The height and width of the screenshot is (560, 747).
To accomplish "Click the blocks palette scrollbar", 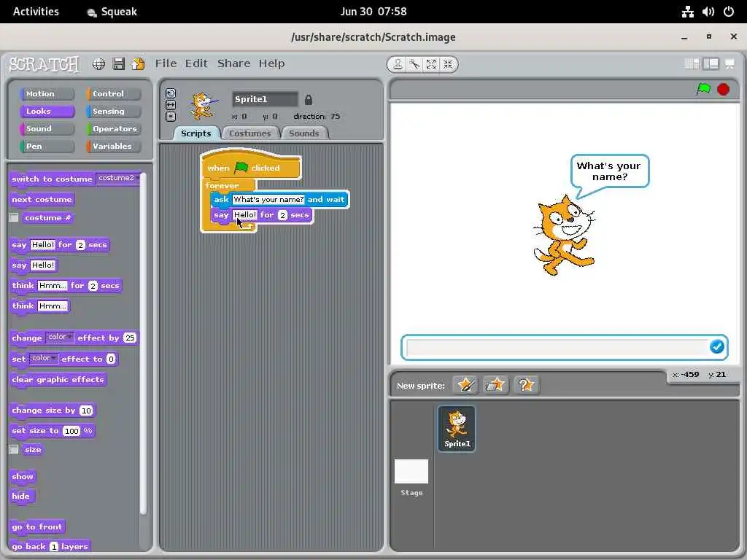I will [143, 343].
